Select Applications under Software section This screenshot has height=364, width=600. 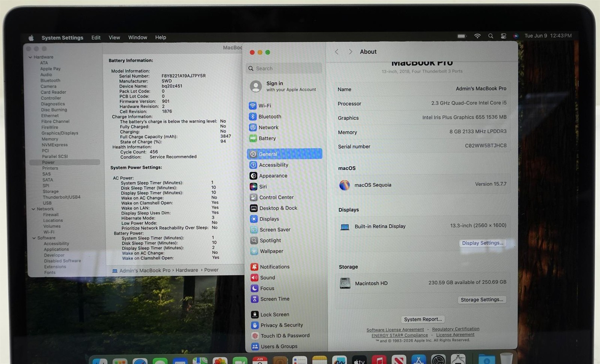pos(56,249)
